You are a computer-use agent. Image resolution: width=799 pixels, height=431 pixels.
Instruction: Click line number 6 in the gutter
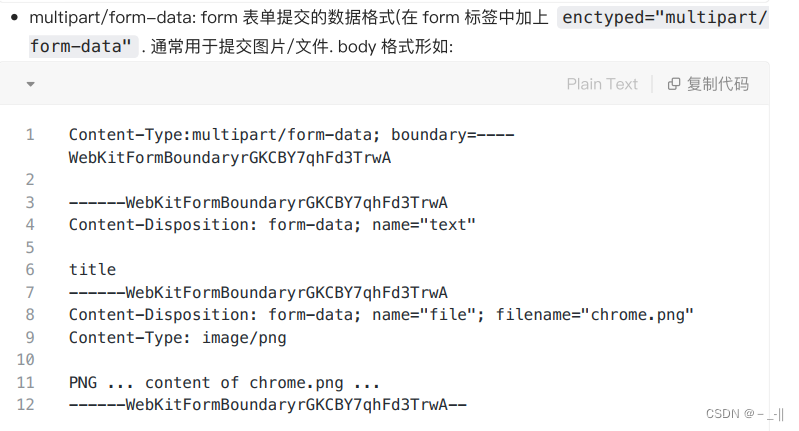30,269
